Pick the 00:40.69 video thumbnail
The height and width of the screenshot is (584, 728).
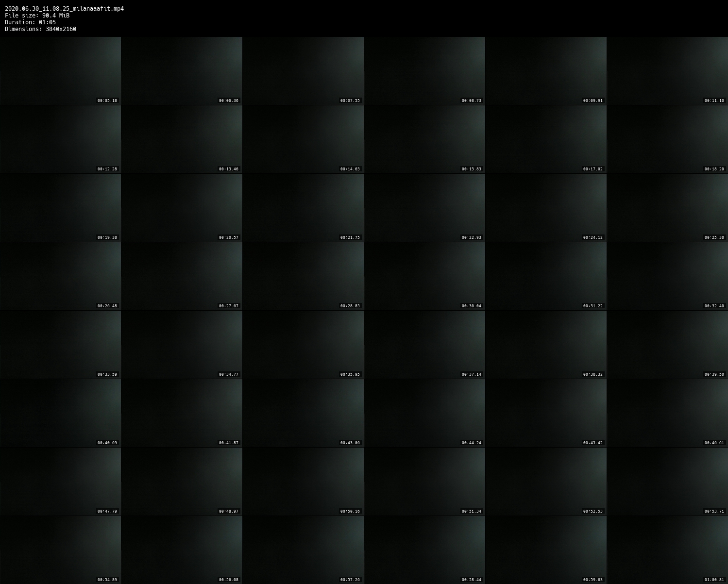tap(60, 413)
